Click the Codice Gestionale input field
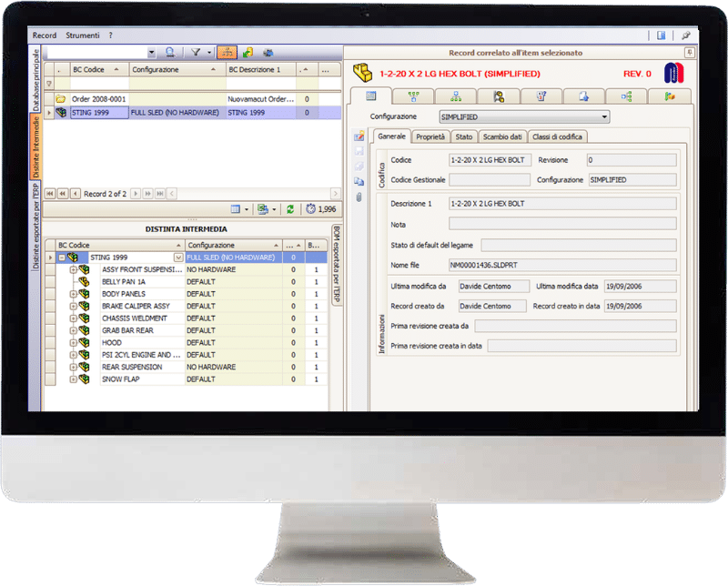 [x=490, y=180]
